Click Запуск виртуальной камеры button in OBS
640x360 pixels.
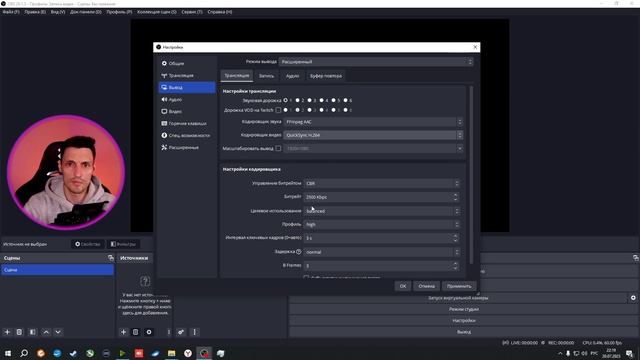pos(458,298)
